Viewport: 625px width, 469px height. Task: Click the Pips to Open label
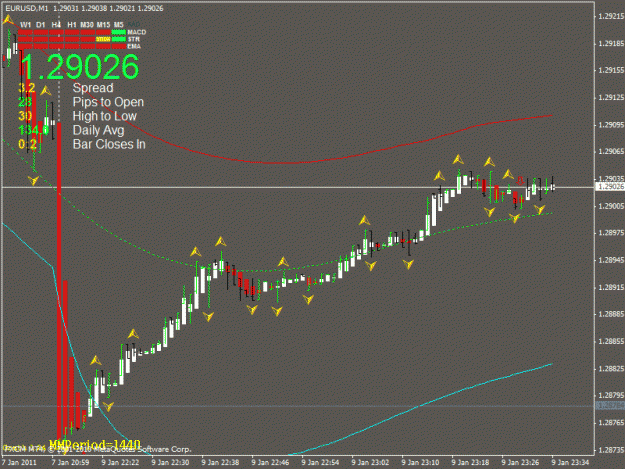pyautogui.click(x=108, y=102)
